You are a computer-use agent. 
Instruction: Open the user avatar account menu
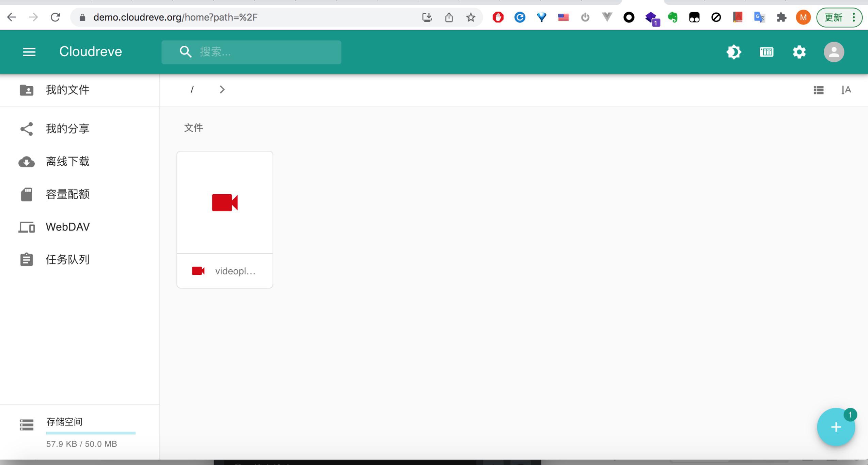click(834, 52)
